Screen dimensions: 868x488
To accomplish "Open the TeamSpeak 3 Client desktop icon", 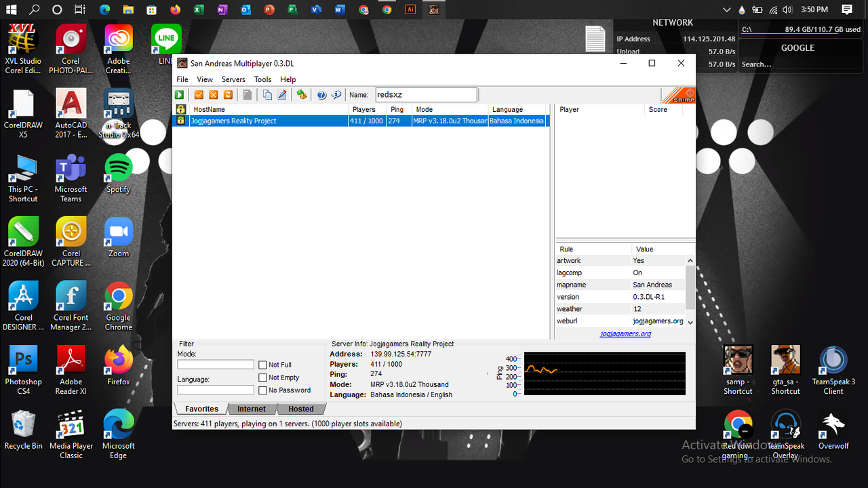I will 833,370.
